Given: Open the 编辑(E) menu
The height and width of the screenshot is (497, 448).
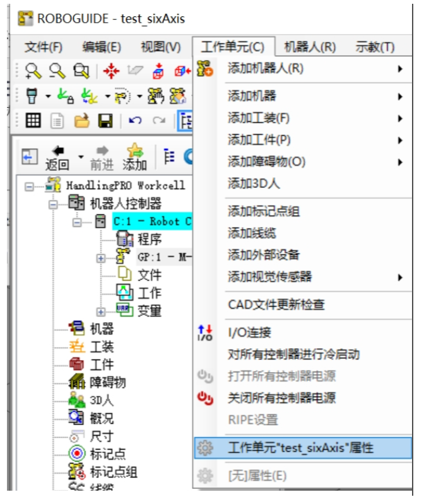Looking at the screenshot, I should [102, 47].
